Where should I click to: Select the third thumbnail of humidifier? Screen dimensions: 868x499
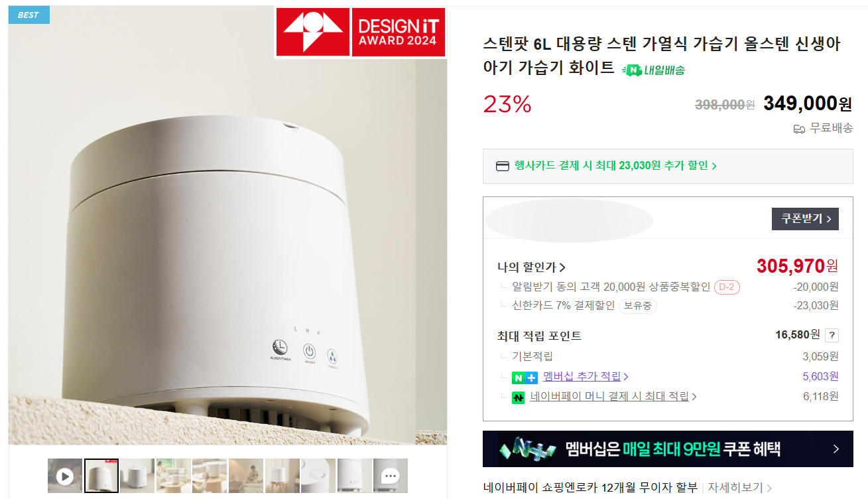(x=137, y=476)
